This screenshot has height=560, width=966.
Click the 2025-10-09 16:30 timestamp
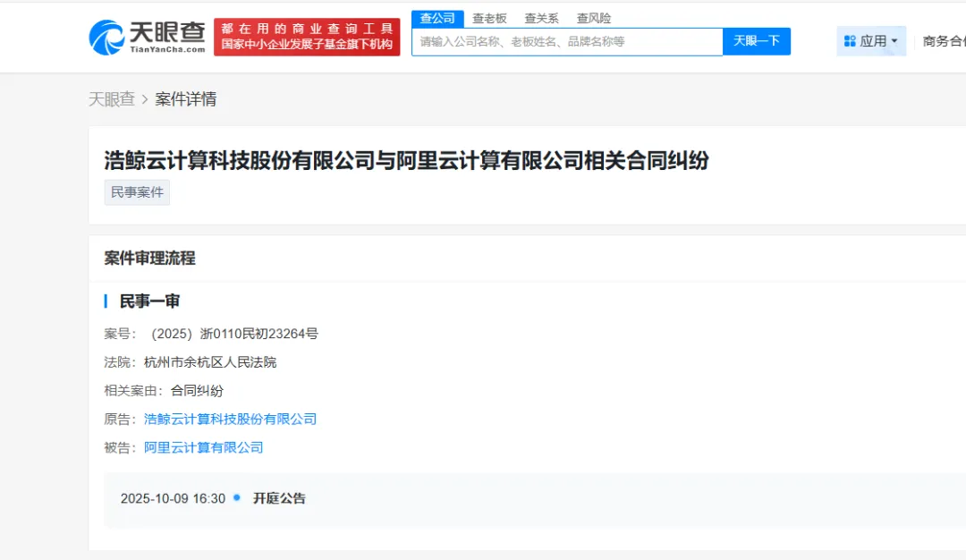pos(174,498)
